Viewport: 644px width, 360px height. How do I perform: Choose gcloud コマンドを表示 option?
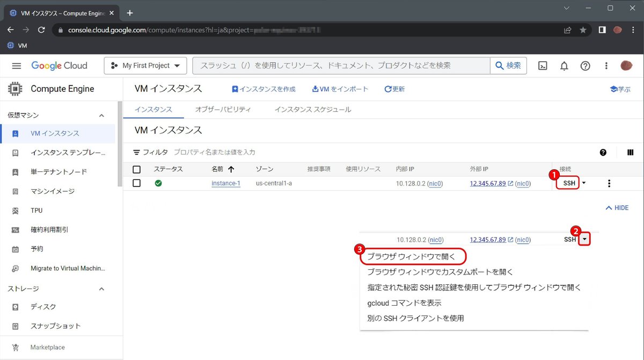[x=404, y=303]
